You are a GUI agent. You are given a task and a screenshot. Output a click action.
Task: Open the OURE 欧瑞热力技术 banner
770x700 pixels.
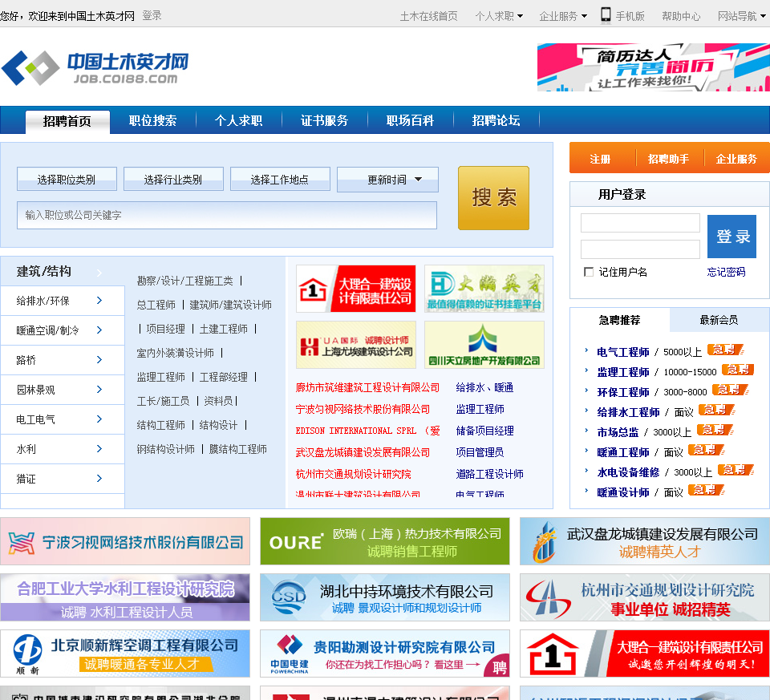point(385,541)
